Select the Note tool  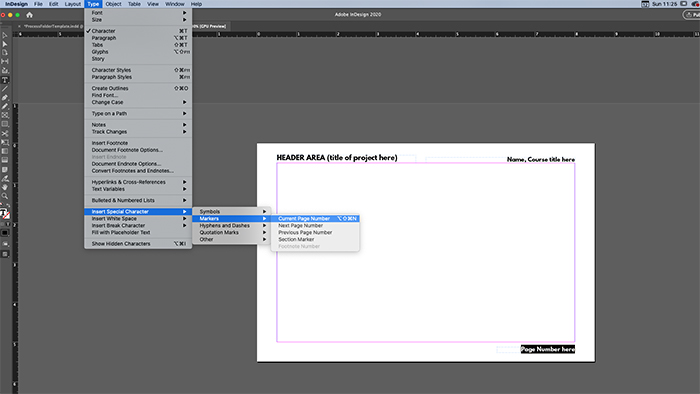point(5,170)
